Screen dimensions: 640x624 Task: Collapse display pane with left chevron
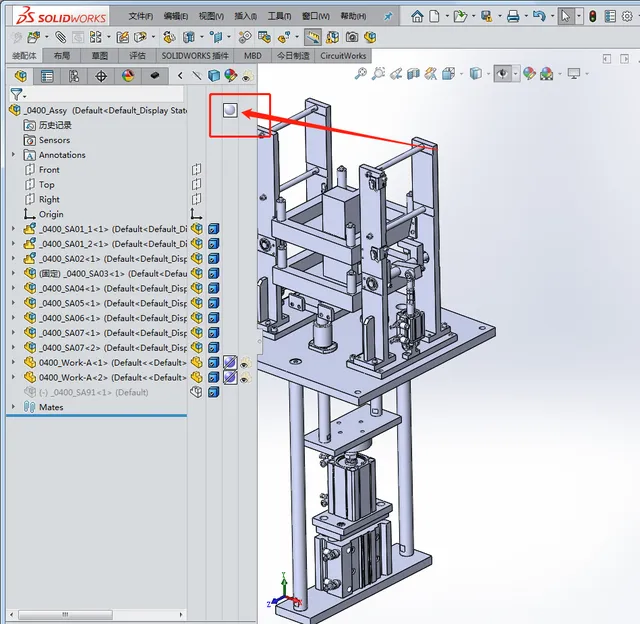180,76
